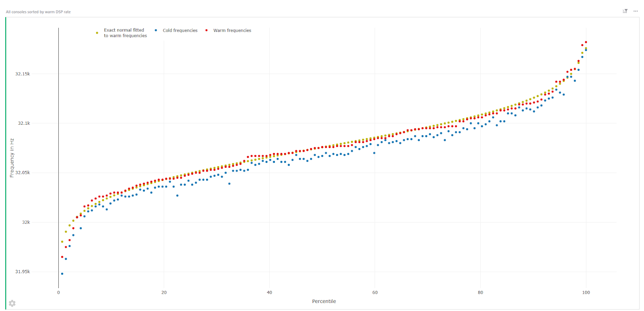Click the 20 x-axis tick label
This screenshot has height=311, width=644.
(x=164, y=292)
